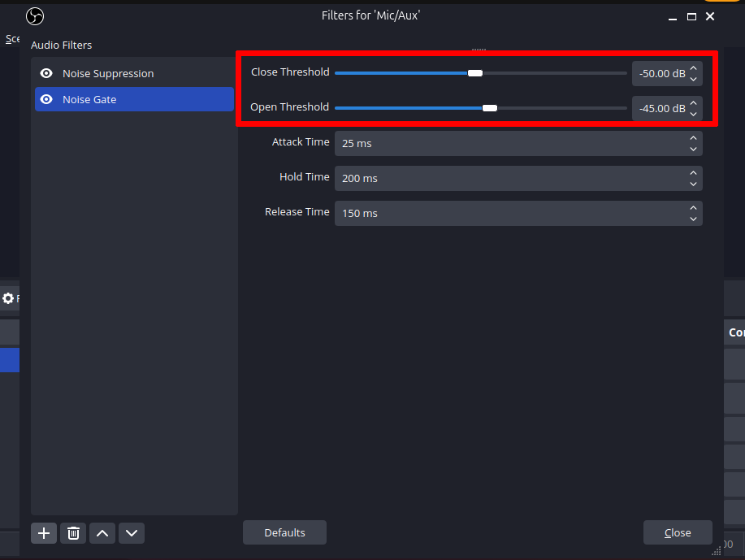Increase Release Time using up arrow
The width and height of the screenshot is (745, 560).
(693, 208)
